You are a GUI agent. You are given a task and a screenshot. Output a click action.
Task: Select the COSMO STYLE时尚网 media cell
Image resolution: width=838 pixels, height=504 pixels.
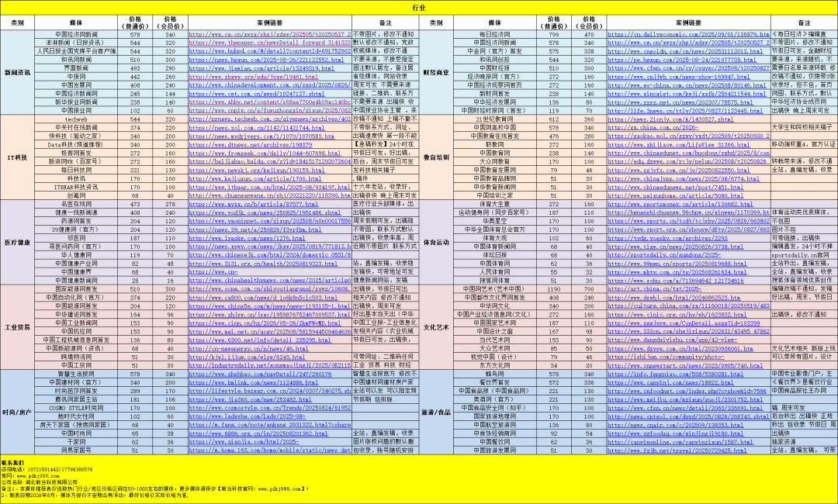click(x=76, y=408)
